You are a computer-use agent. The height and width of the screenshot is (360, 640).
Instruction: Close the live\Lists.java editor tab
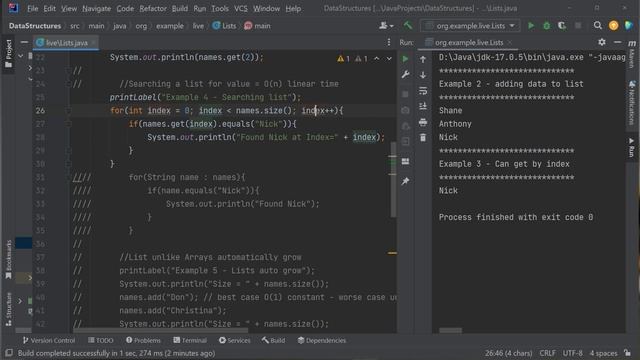[x=94, y=42]
